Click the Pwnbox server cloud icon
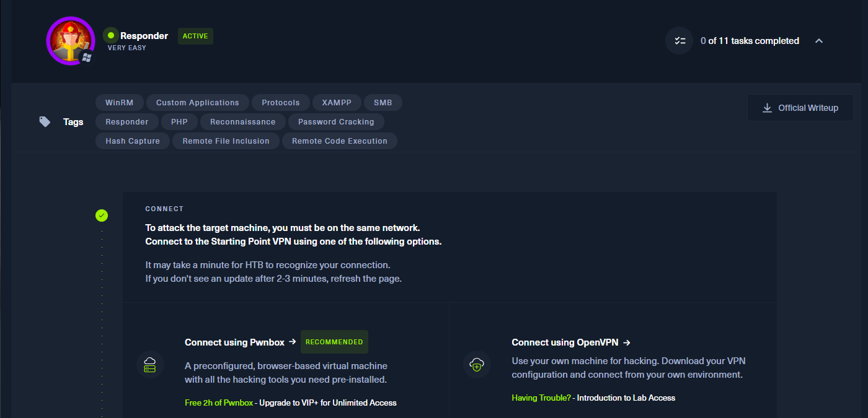The image size is (868, 418). click(x=150, y=365)
